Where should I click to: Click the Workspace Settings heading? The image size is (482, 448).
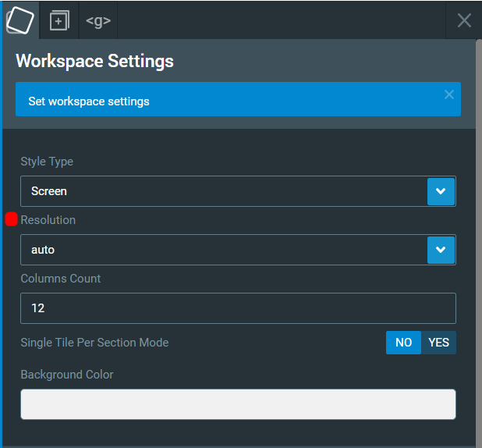[94, 61]
